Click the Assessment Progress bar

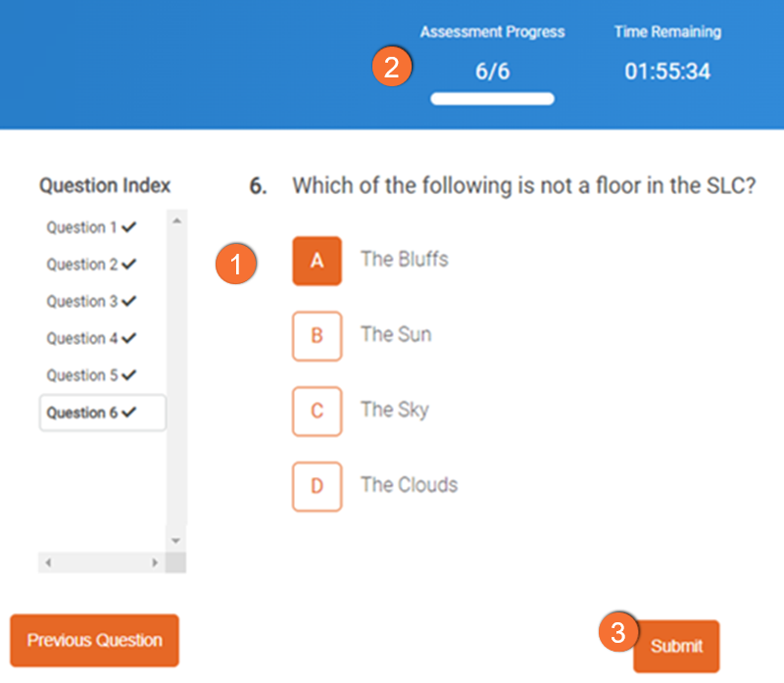point(492,99)
